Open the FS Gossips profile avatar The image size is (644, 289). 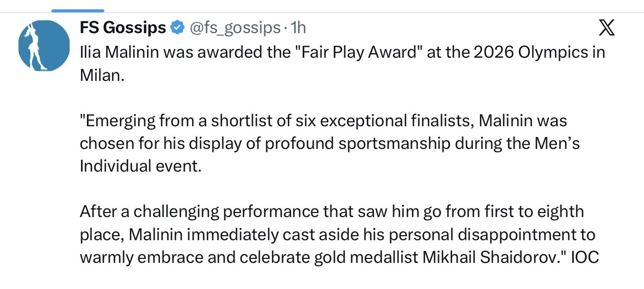[x=44, y=45]
